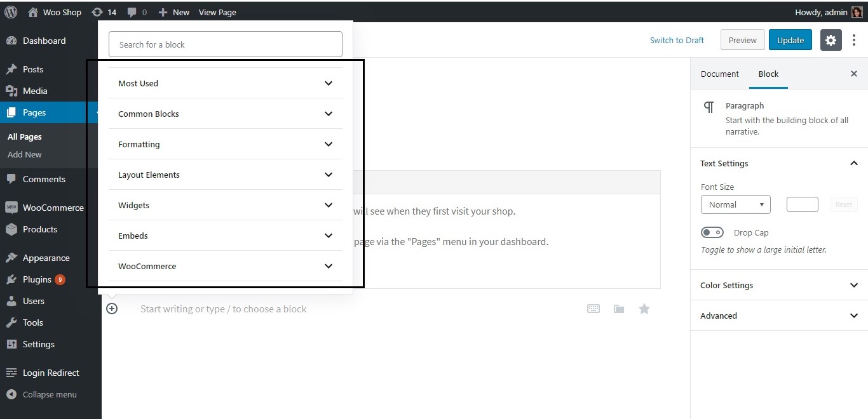Click the blue Update button

click(790, 40)
